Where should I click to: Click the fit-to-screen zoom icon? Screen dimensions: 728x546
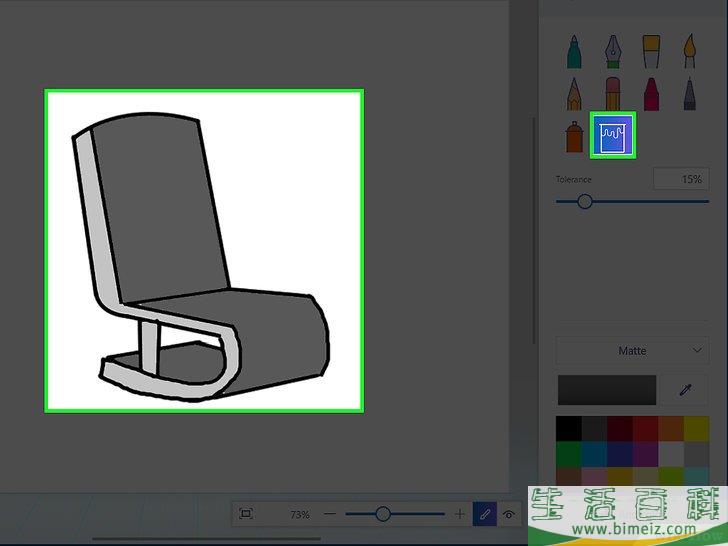click(x=246, y=514)
